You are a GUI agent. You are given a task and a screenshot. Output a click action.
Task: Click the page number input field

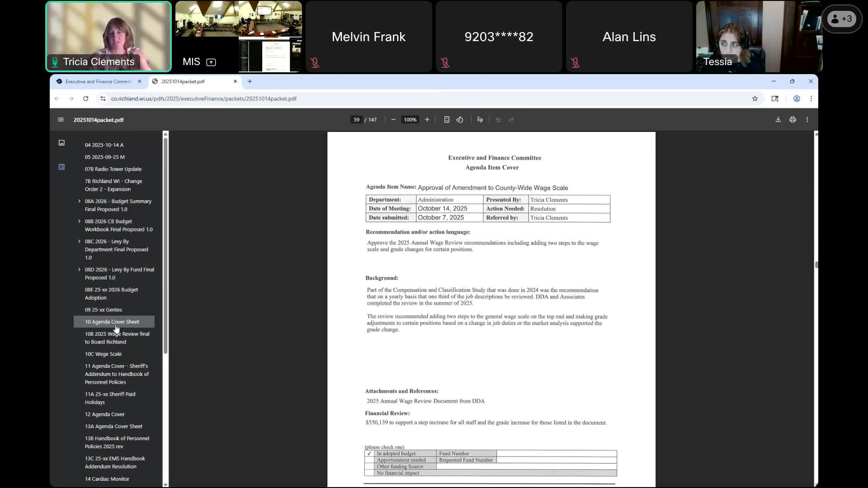[356, 120]
